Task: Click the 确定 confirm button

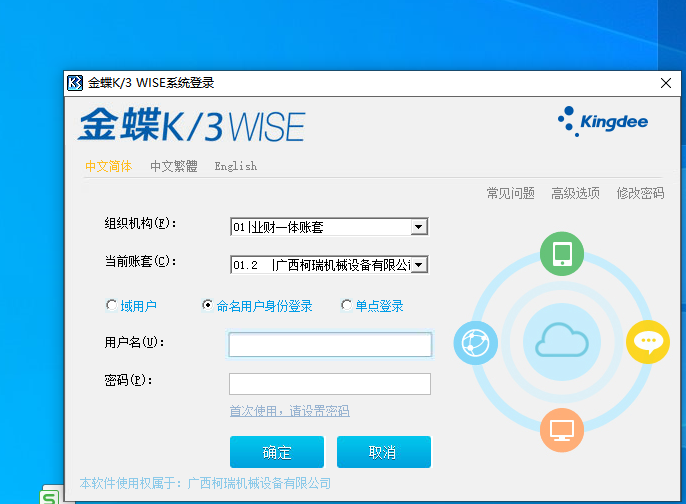Action: point(277,452)
